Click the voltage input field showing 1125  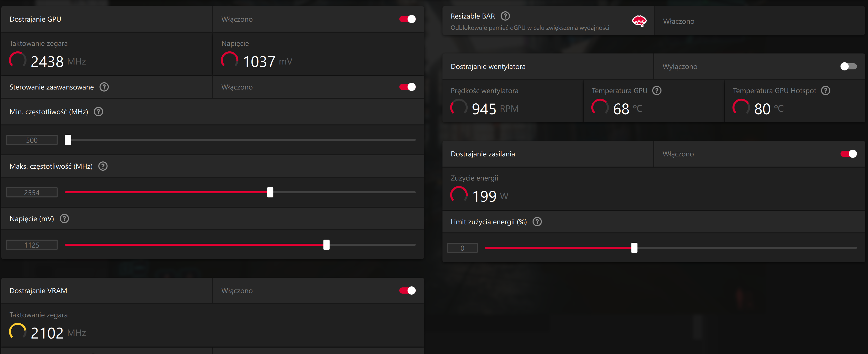click(x=32, y=245)
